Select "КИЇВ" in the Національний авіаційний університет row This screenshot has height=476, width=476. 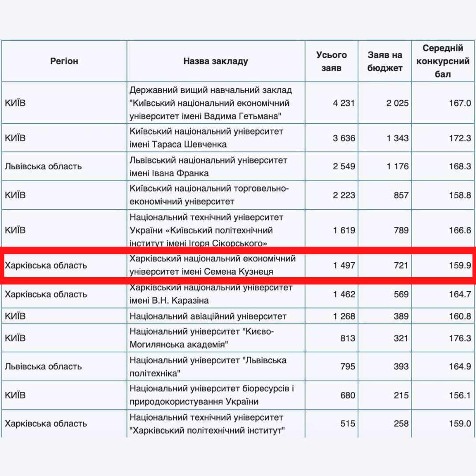click(x=15, y=316)
